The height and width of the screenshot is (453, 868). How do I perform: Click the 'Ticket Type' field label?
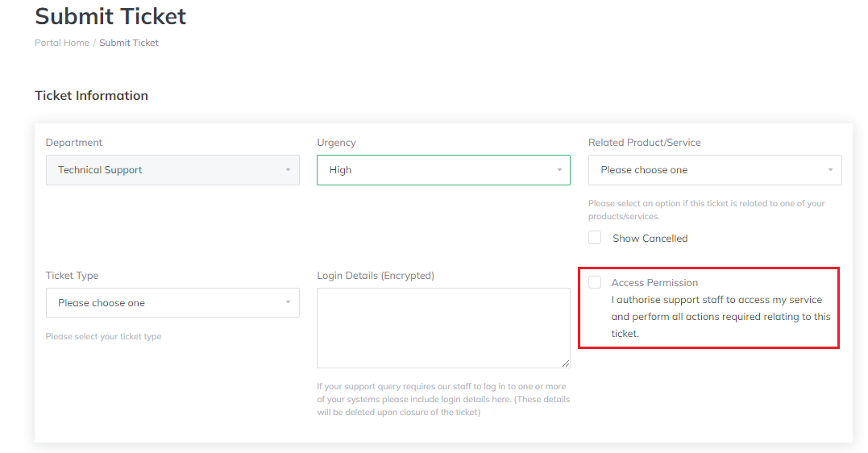72,276
